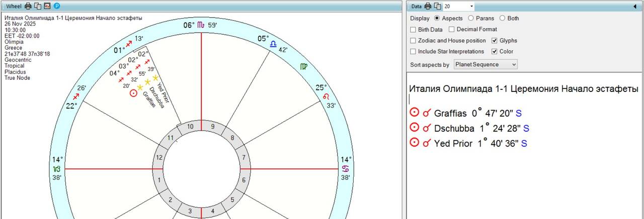Open the Sort aspects by dropdown
The height and width of the screenshot is (219, 644).
(486, 64)
